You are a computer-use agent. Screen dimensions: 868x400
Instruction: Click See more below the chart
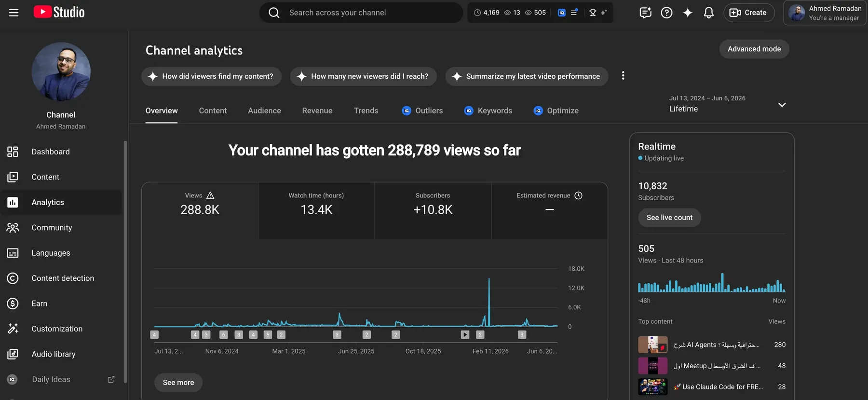coord(178,383)
